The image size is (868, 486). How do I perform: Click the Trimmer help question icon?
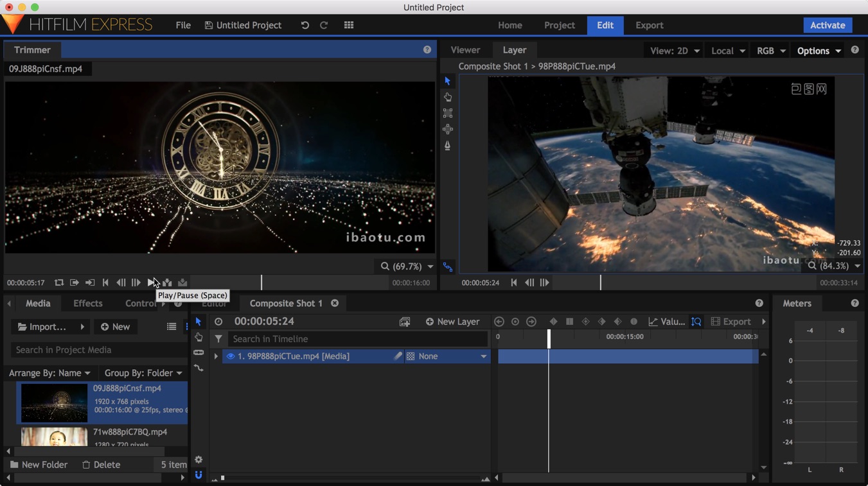point(427,49)
